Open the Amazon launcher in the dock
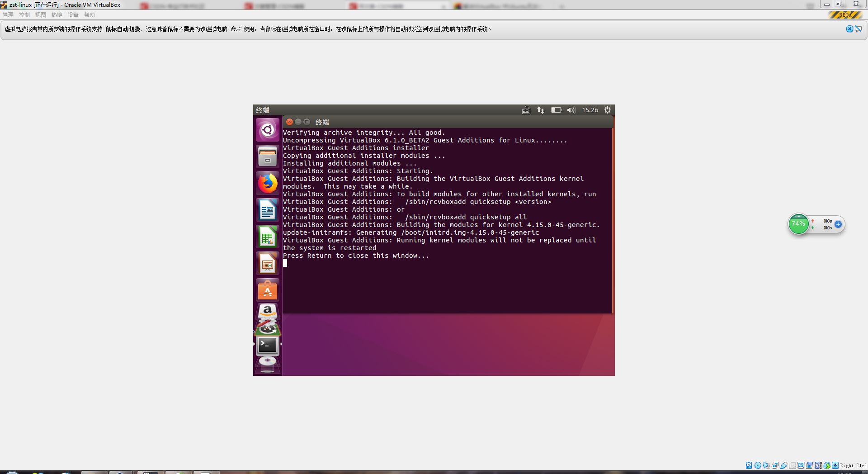 [x=268, y=312]
